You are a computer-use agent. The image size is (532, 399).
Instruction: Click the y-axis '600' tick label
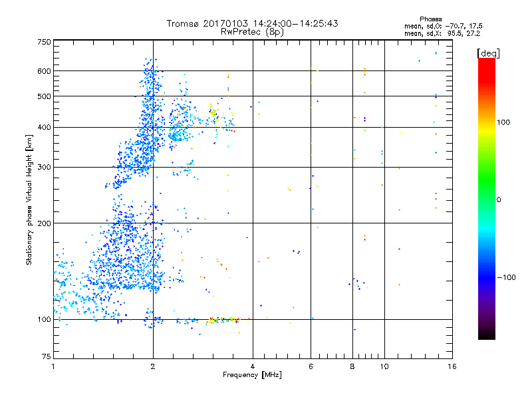click(x=45, y=71)
